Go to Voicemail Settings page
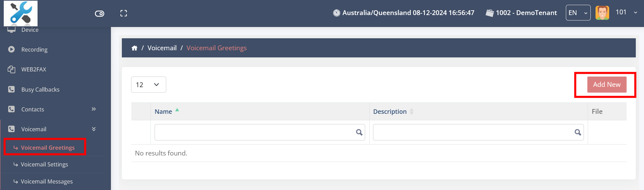 [44, 165]
